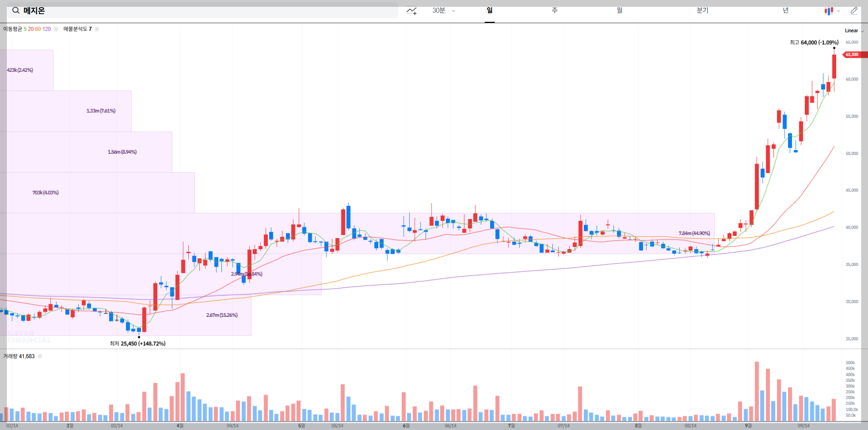Focus the 메지온 stock search field
The width and height of the screenshot is (868, 430).
click(203, 10)
